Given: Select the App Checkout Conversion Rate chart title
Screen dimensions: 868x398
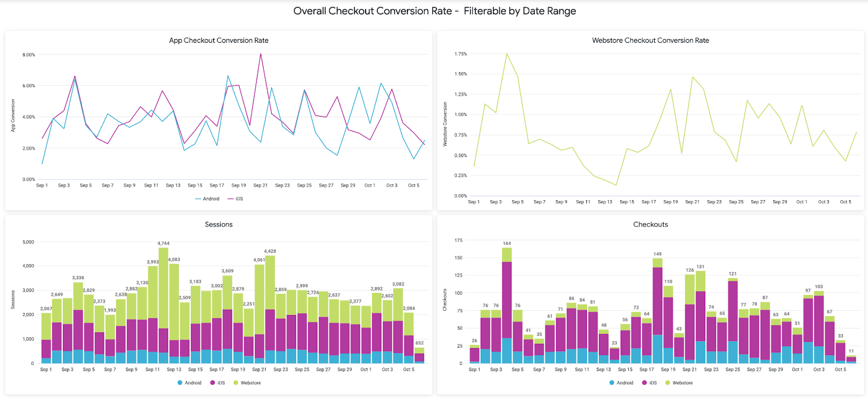Looking at the screenshot, I should click(x=219, y=40).
